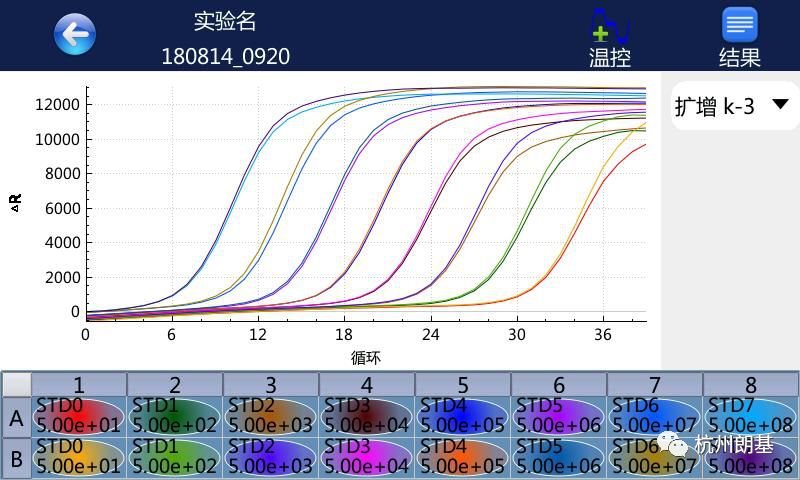Viewport: 800px width, 480px height.
Task: Select well A8 STD7 5.00e+08
Action: [x=751, y=417]
